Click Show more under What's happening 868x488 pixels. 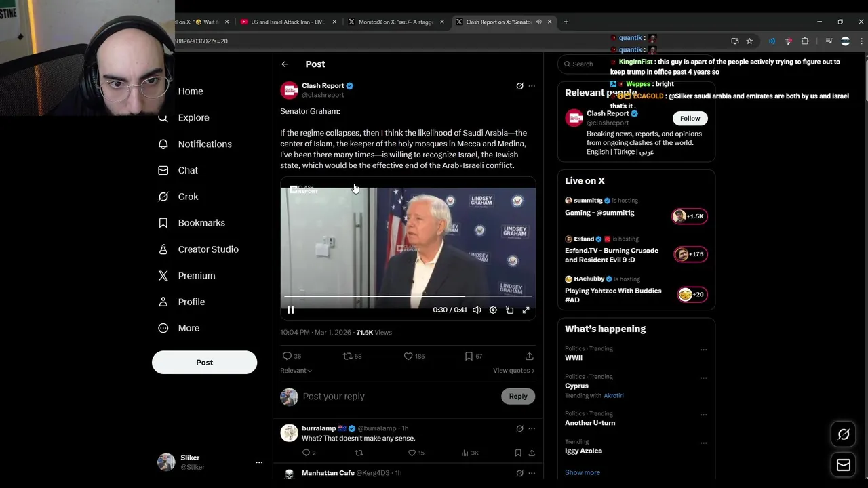coord(583,472)
